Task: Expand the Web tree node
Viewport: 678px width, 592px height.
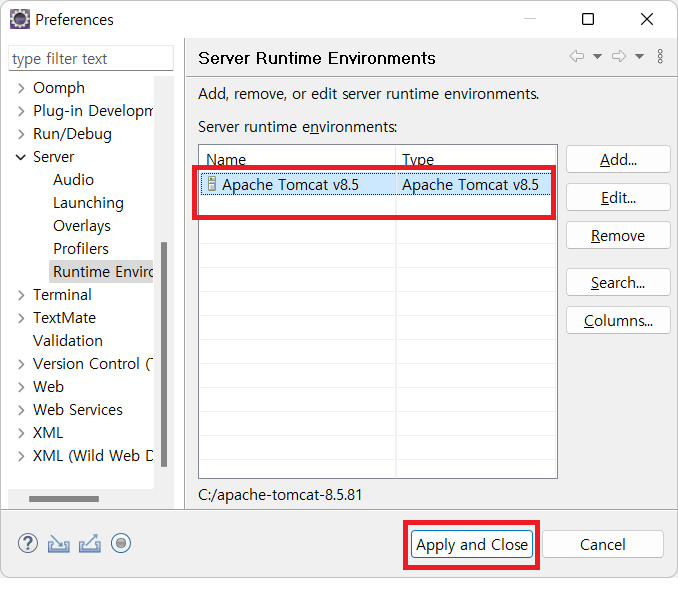Action: 21,387
